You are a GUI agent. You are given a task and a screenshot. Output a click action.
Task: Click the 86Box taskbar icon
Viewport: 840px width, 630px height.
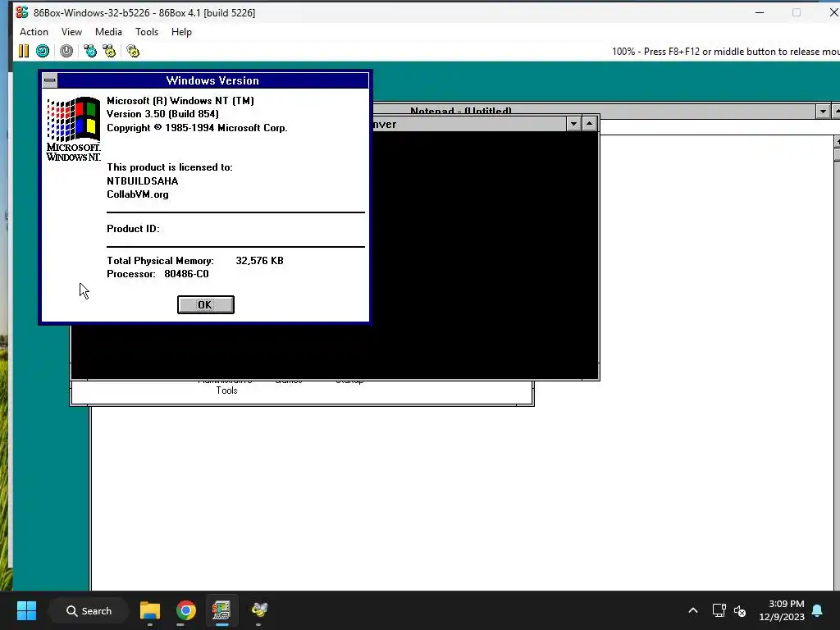point(221,610)
